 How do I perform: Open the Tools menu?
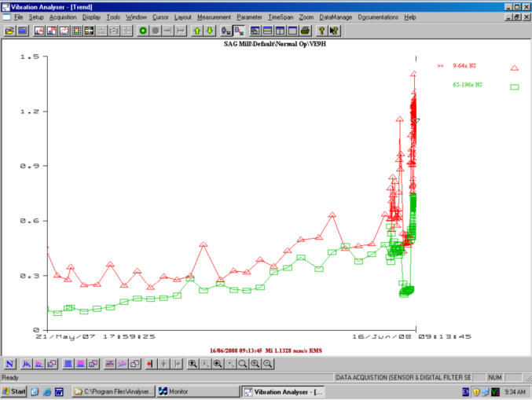pos(113,17)
